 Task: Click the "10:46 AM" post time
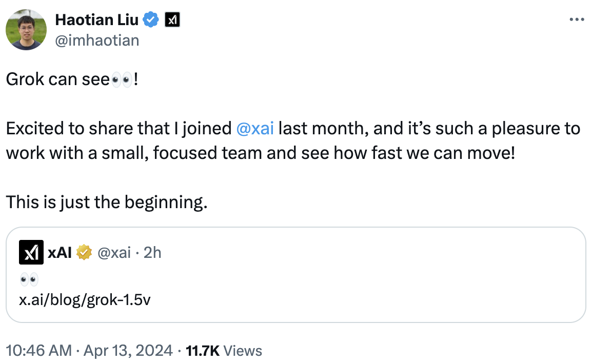tap(38, 351)
